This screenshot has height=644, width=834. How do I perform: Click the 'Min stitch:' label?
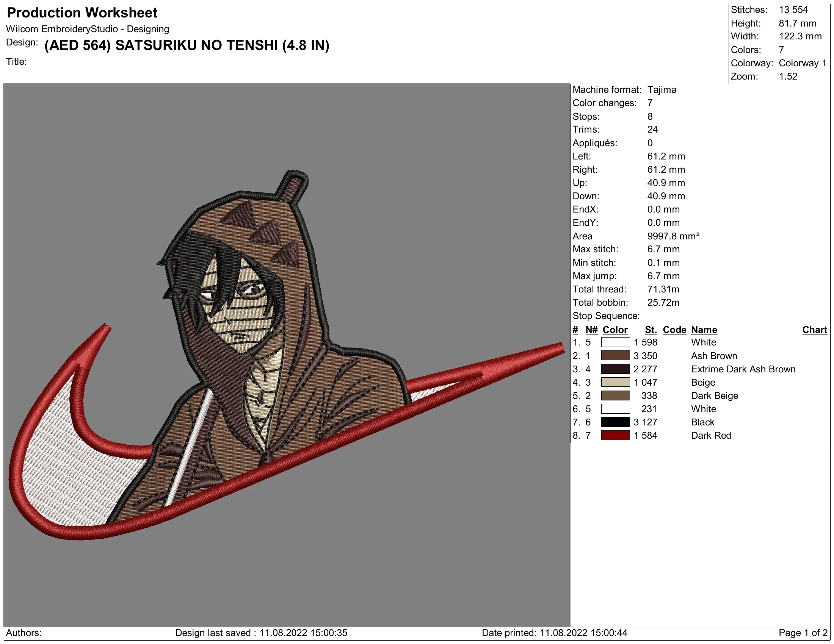[x=594, y=263]
